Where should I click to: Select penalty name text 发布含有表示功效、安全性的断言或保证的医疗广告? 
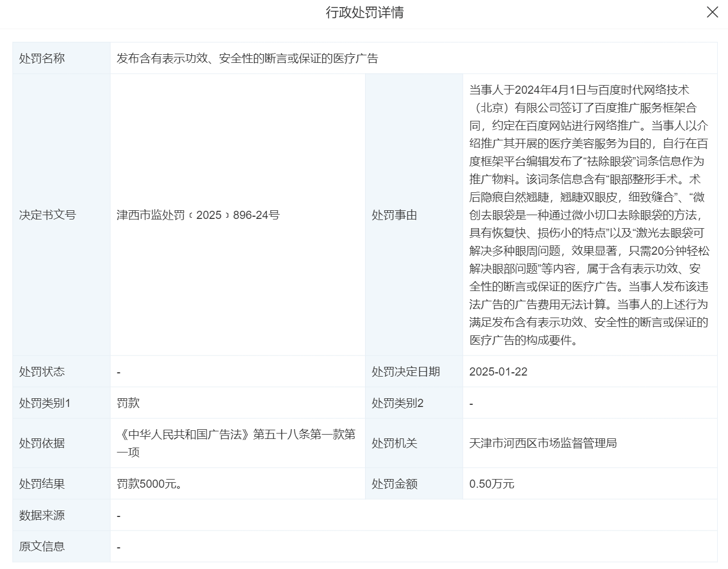point(247,59)
